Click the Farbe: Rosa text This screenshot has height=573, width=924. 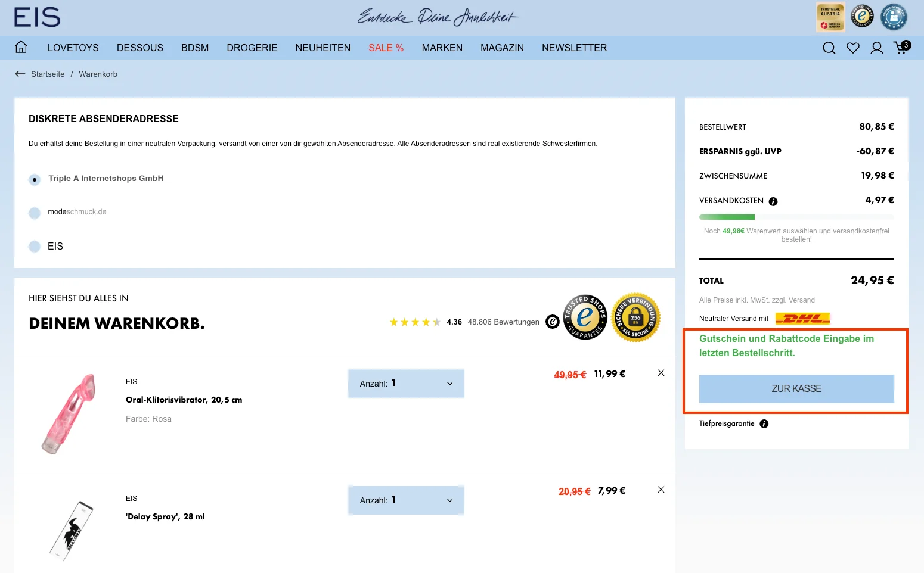coord(148,419)
